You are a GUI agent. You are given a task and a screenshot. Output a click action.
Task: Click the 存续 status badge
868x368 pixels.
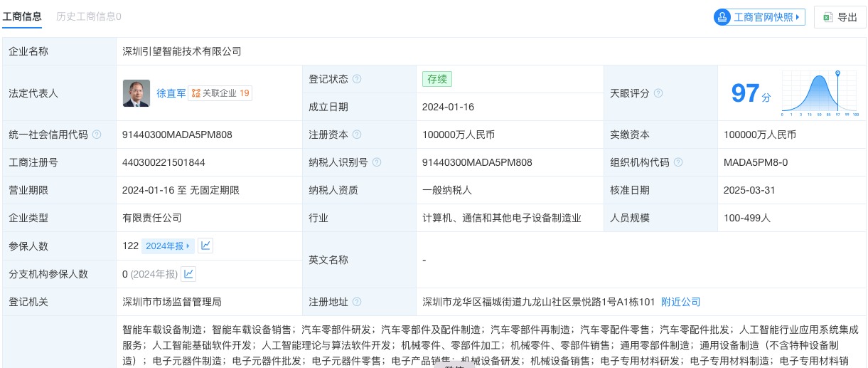(436, 79)
